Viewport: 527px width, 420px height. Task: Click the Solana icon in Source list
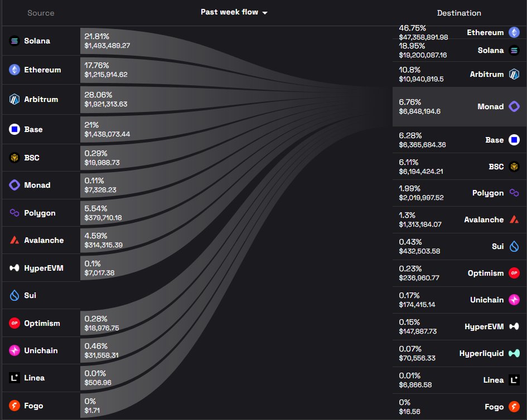pos(14,41)
